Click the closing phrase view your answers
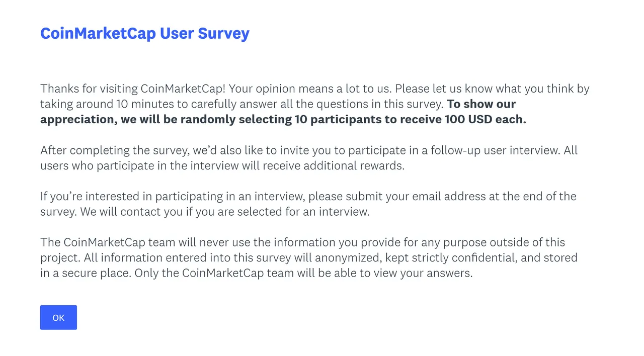The height and width of the screenshot is (356, 644). click(436, 274)
